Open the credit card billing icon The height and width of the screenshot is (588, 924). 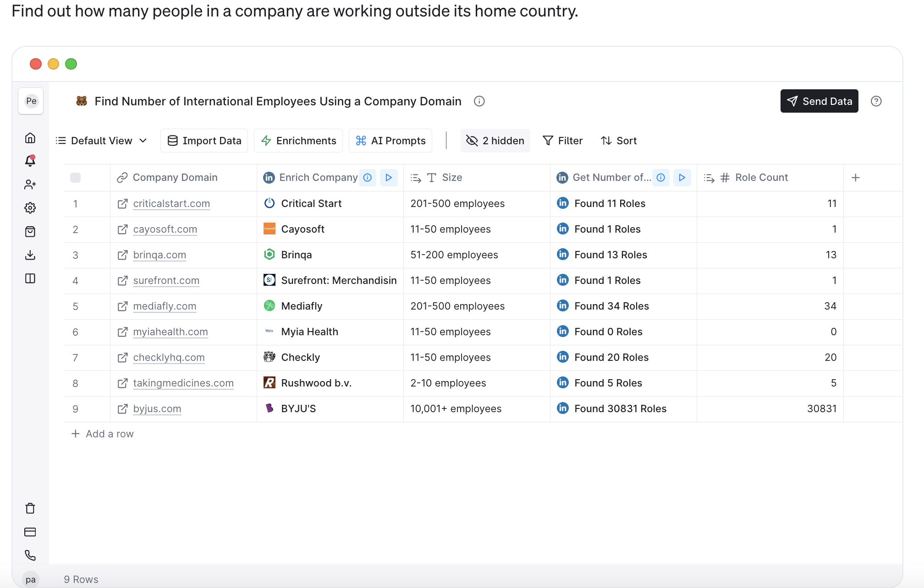30,532
